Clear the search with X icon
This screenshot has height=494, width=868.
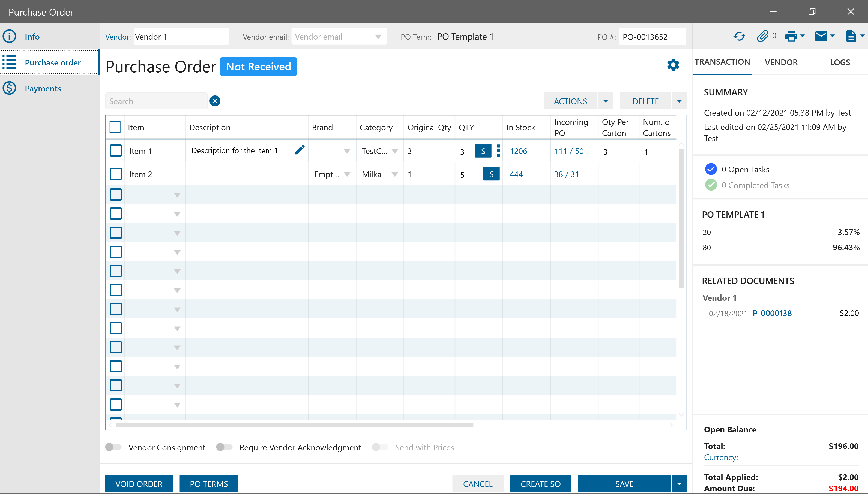[215, 101]
